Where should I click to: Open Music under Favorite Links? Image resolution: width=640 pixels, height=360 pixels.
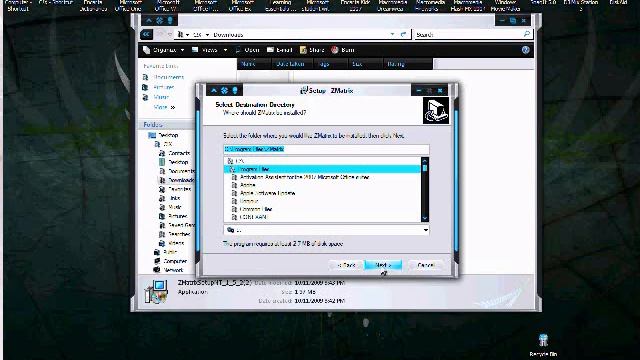156,97
